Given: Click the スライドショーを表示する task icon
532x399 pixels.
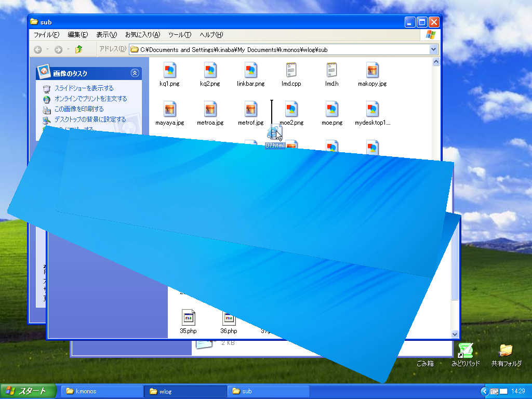Looking at the screenshot, I should [x=46, y=89].
